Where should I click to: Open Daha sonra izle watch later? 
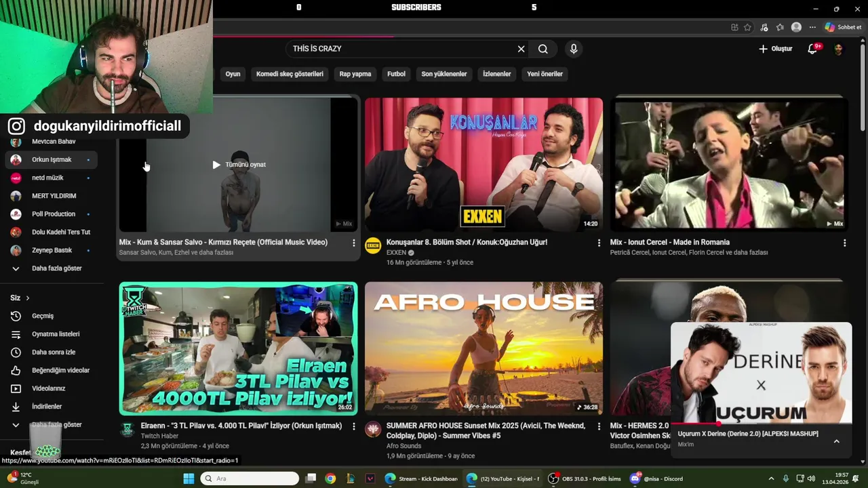pos(52,352)
